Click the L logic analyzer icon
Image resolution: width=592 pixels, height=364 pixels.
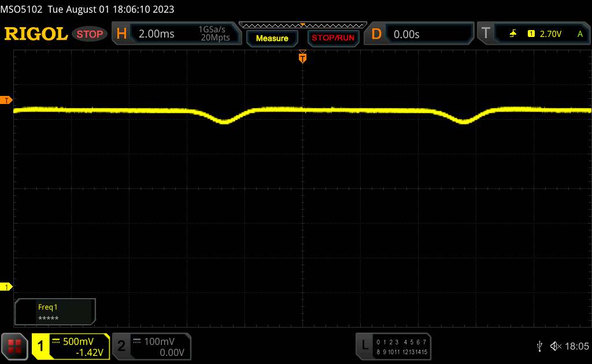tap(365, 346)
